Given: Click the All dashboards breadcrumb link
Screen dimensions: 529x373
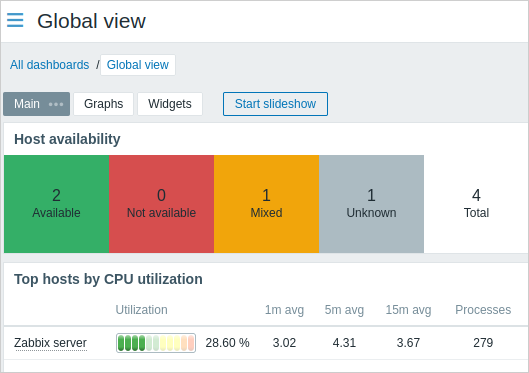Looking at the screenshot, I should coord(49,65).
